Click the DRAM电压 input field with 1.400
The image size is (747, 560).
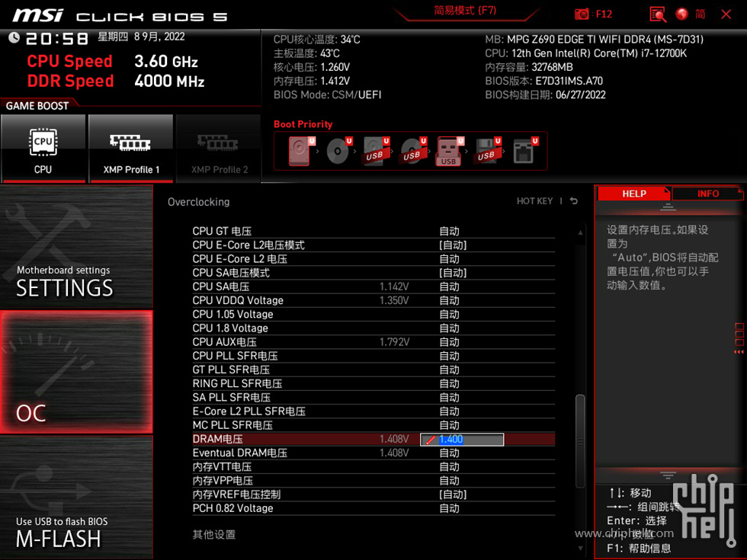click(462, 440)
